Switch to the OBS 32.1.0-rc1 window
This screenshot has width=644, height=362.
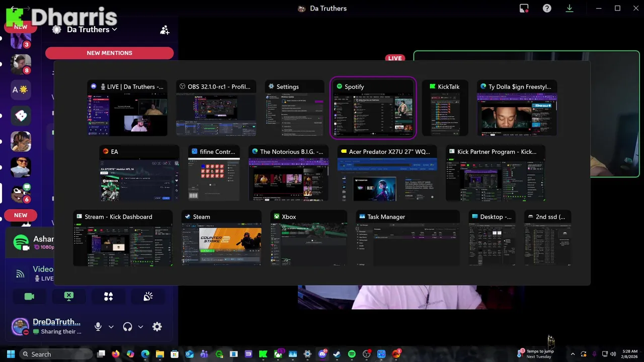pos(216,108)
